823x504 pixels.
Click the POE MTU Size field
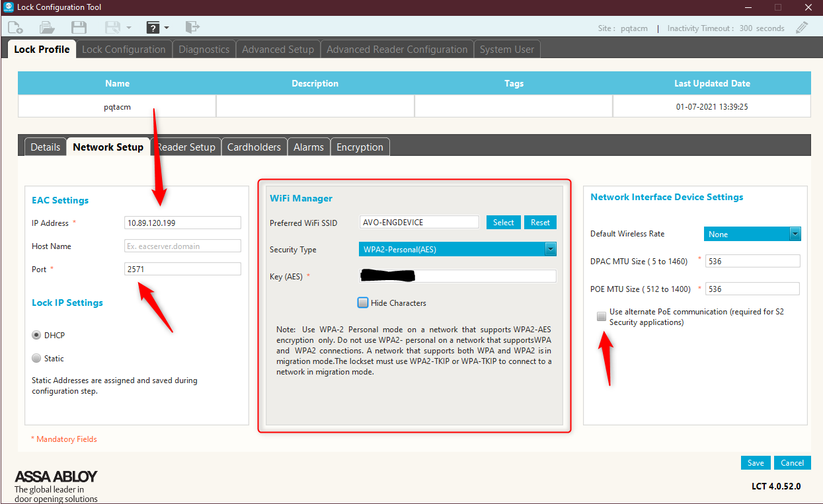753,289
